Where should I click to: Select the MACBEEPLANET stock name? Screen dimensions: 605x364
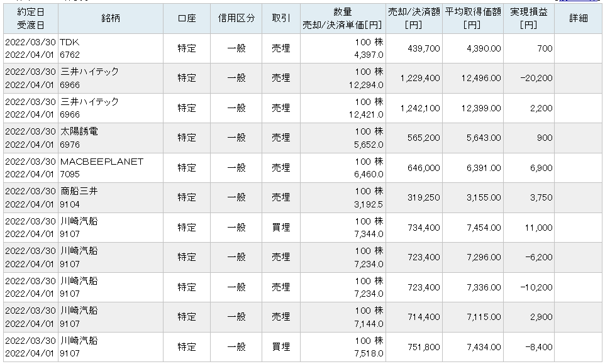(101, 162)
